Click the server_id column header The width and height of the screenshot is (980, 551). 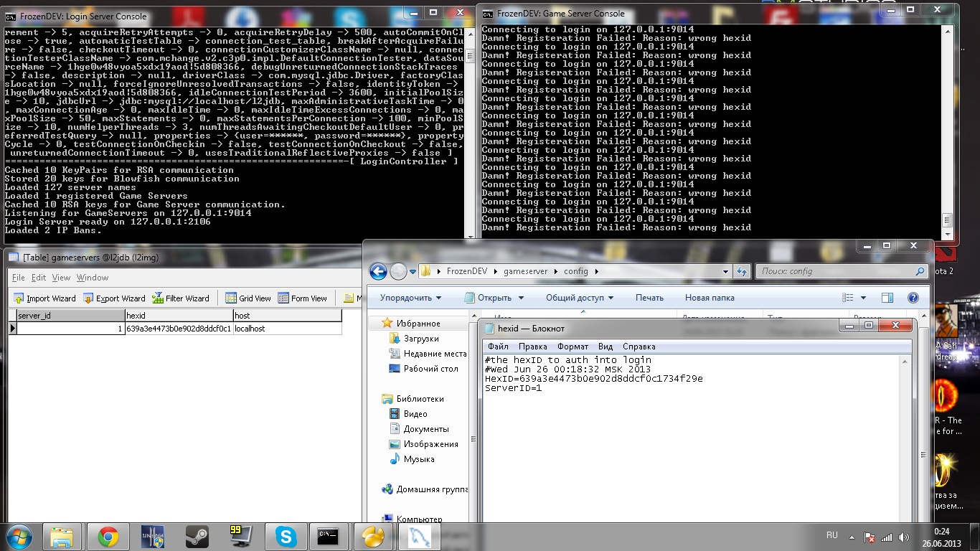pos(70,316)
